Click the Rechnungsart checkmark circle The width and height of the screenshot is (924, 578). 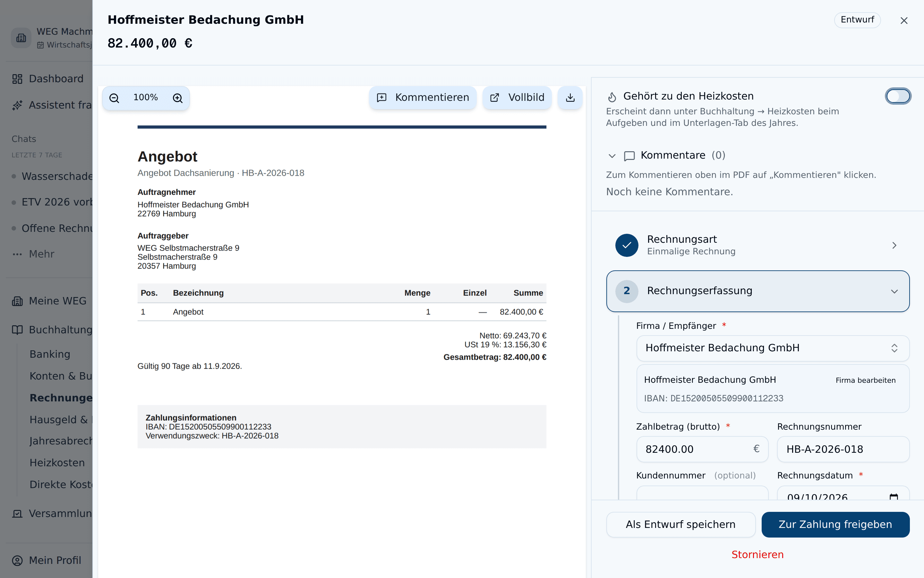(627, 245)
